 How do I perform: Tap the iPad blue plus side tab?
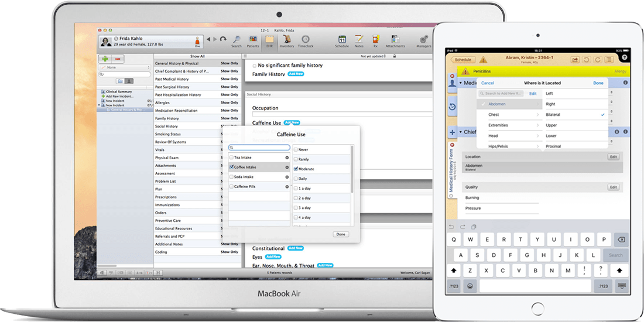(452, 132)
